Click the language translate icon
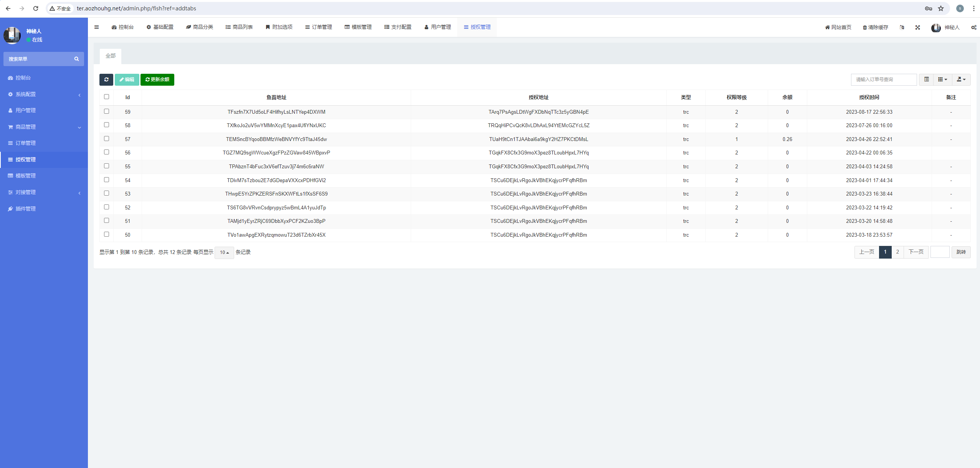This screenshot has height=468, width=980. 902,27
